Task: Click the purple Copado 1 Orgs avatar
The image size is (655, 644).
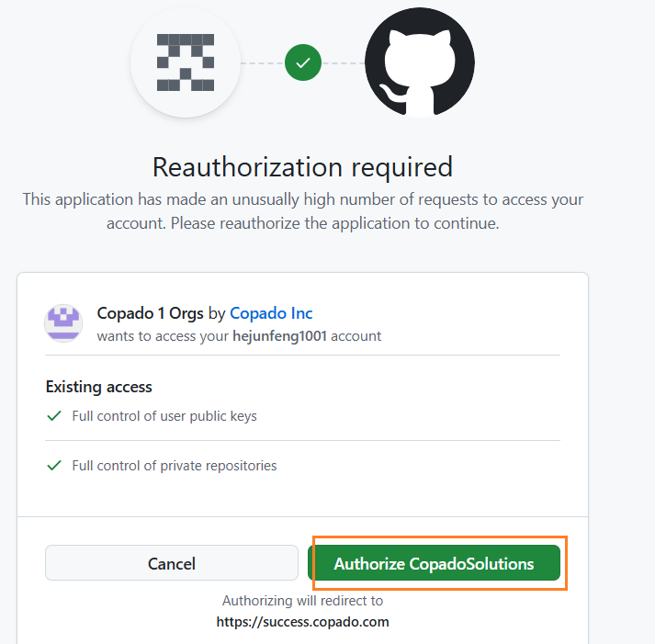Action: 63,323
